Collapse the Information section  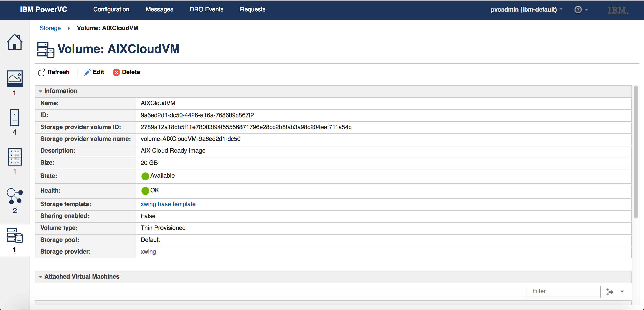point(40,91)
